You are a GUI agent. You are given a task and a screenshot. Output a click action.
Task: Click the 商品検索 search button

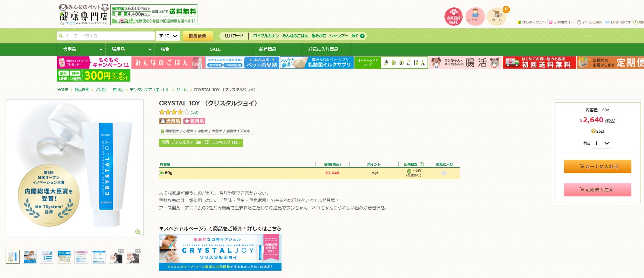click(197, 36)
